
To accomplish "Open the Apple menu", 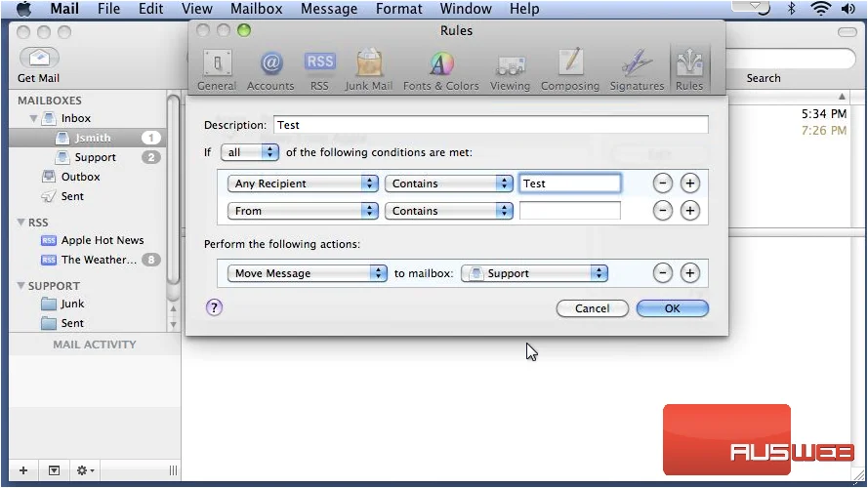I will click(x=22, y=9).
